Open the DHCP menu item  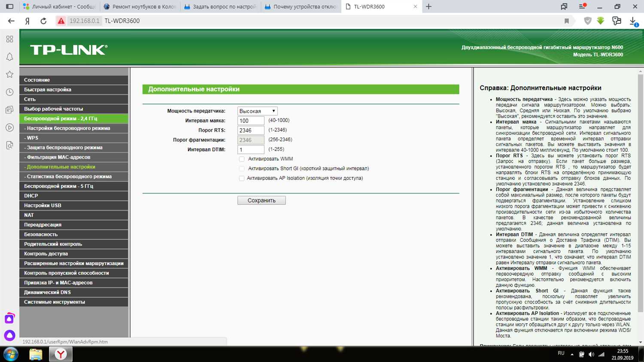click(x=74, y=196)
